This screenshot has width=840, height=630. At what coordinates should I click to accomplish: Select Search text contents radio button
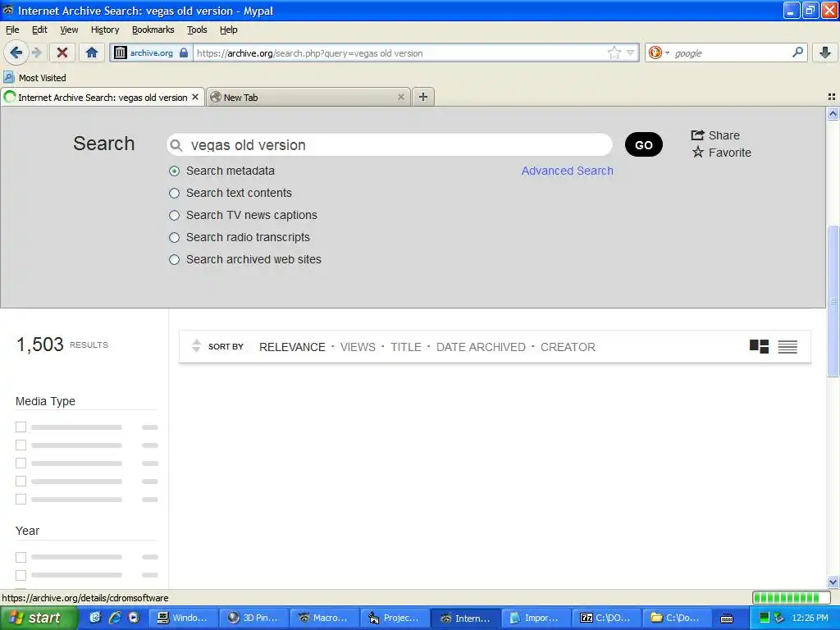174,193
